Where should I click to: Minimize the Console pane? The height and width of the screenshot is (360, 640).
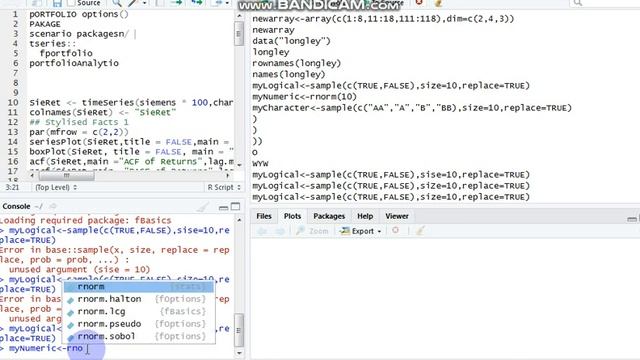click(223, 207)
